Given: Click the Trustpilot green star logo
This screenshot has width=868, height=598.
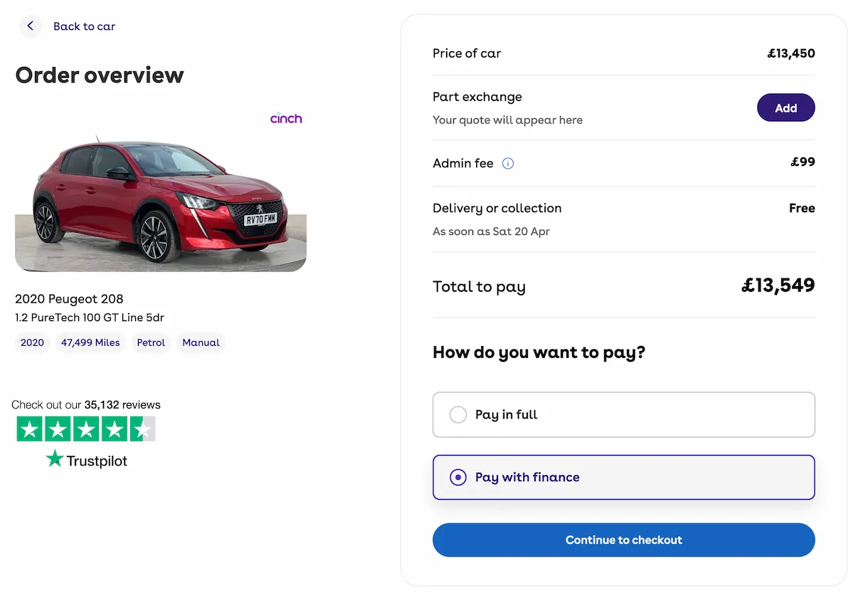Looking at the screenshot, I should point(55,460).
